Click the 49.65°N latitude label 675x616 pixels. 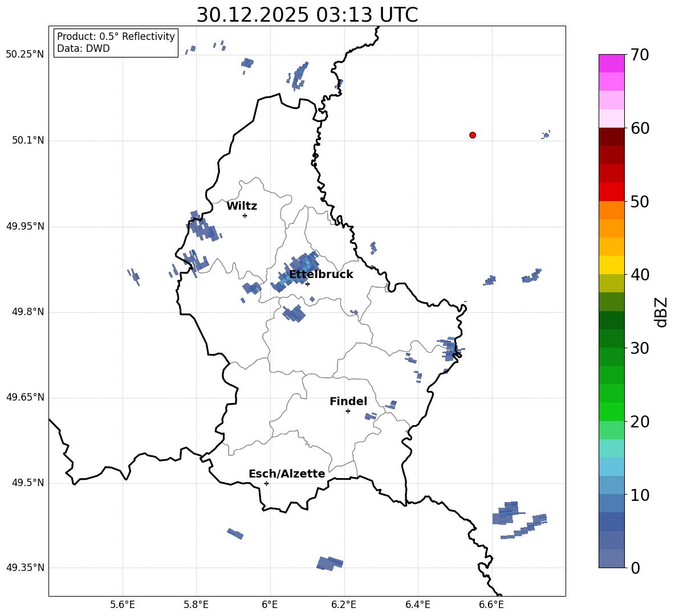point(25,397)
